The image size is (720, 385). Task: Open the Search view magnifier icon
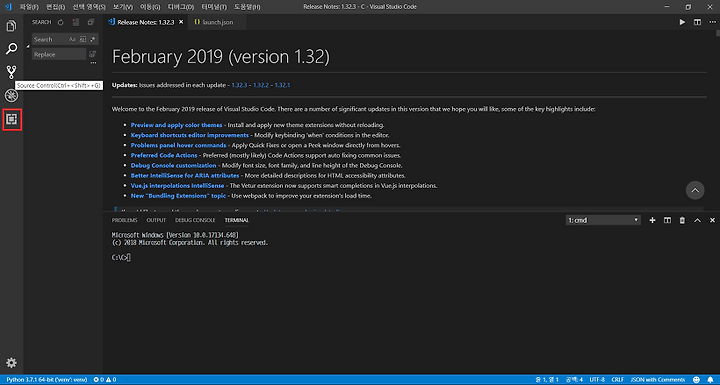(x=11, y=48)
